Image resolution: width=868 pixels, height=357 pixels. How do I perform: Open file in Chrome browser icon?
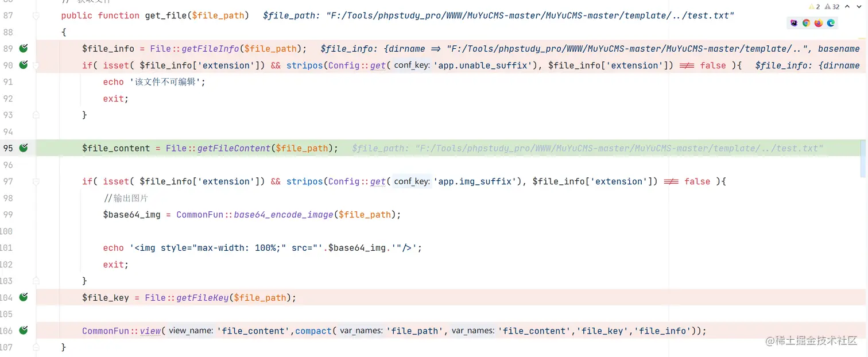[x=806, y=23]
